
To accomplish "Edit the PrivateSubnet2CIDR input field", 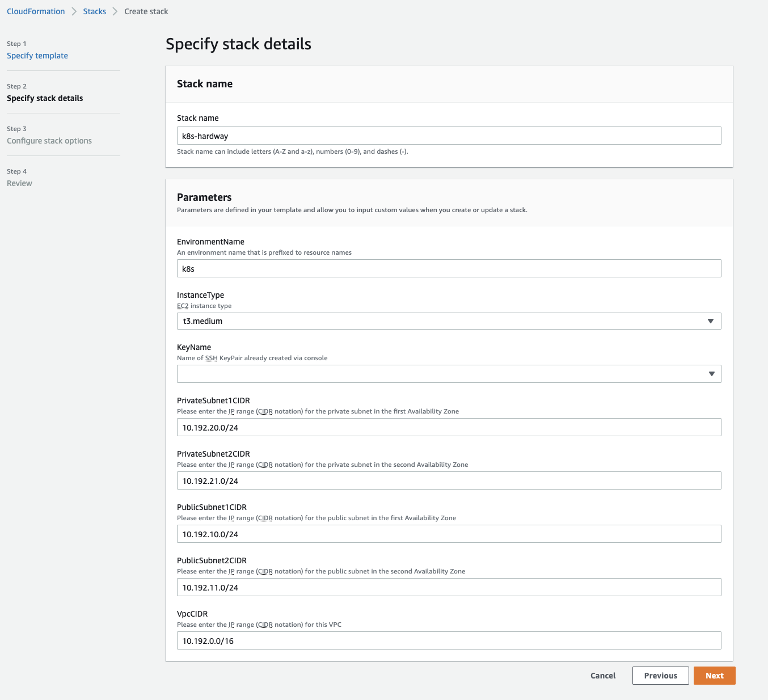I will (x=449, y=480).
